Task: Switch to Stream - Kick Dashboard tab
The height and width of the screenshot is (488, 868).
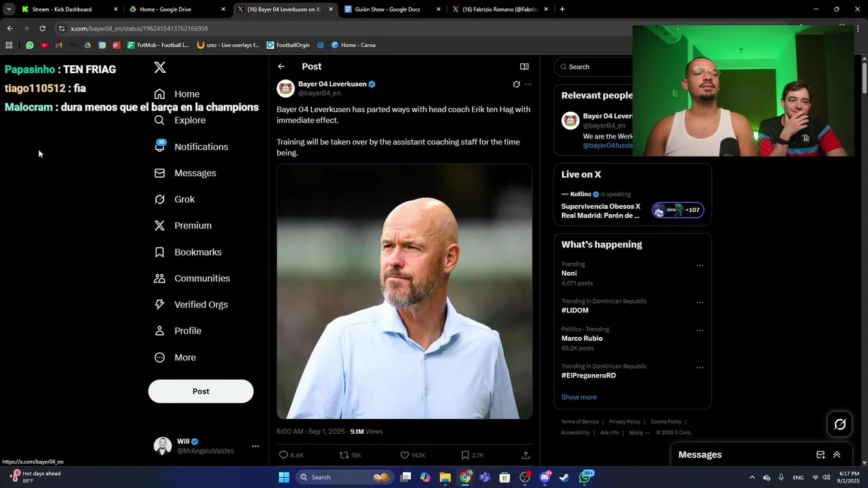Action: [70, 9]
